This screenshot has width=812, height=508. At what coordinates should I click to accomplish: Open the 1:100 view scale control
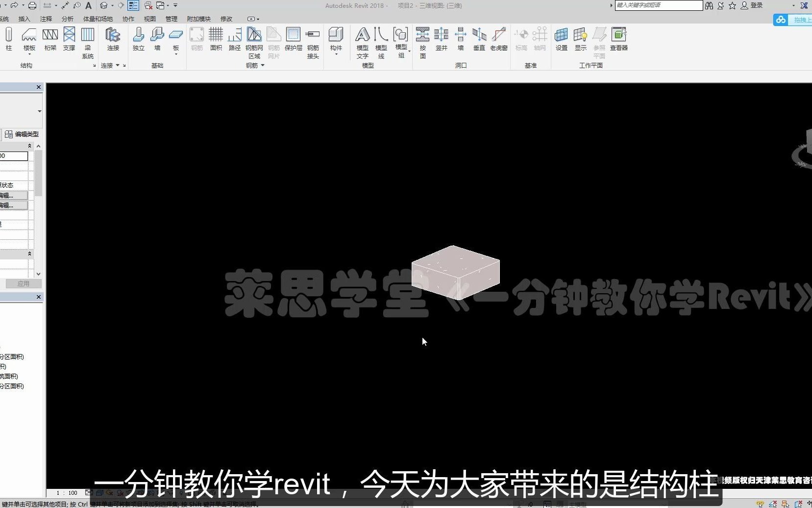click(66, 493)
